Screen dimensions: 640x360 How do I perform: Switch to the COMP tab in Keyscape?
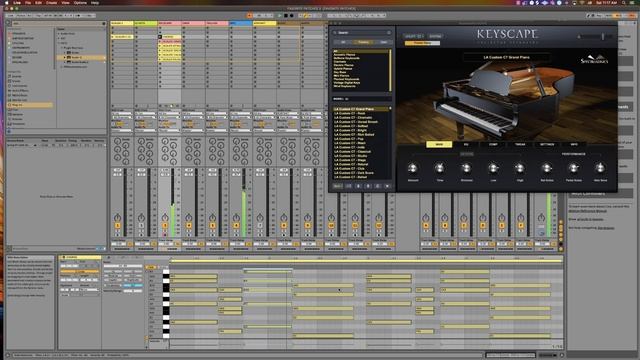point(493,144)
